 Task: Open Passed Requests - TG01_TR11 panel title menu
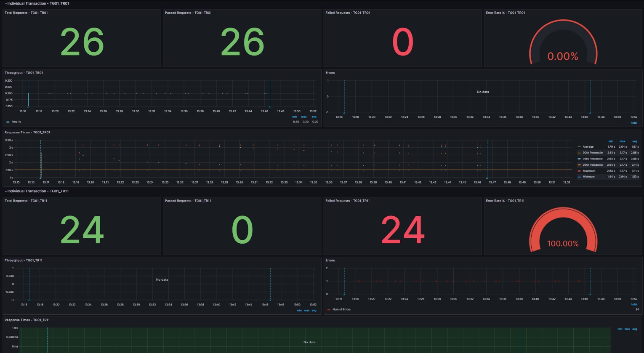coord(188,201)
